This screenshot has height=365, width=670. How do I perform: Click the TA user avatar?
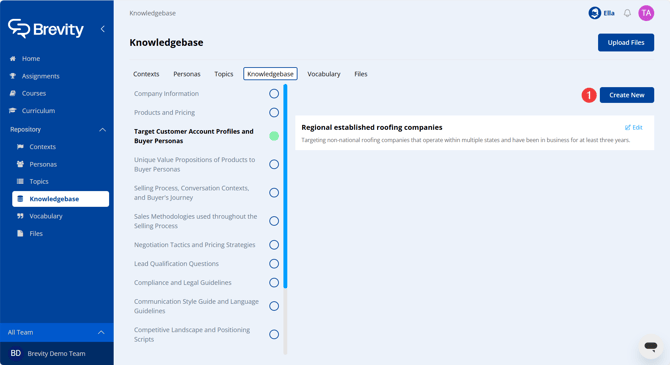[646, 13]
